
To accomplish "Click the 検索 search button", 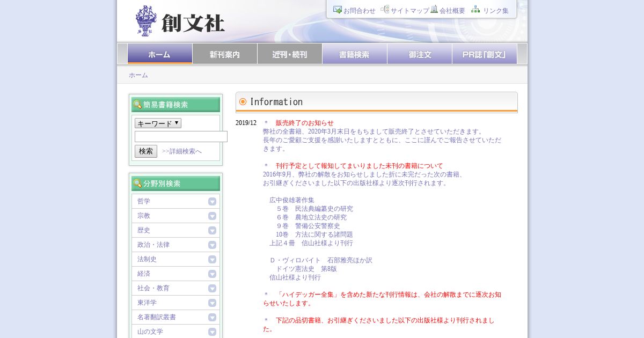I will (x=146, y=151).
